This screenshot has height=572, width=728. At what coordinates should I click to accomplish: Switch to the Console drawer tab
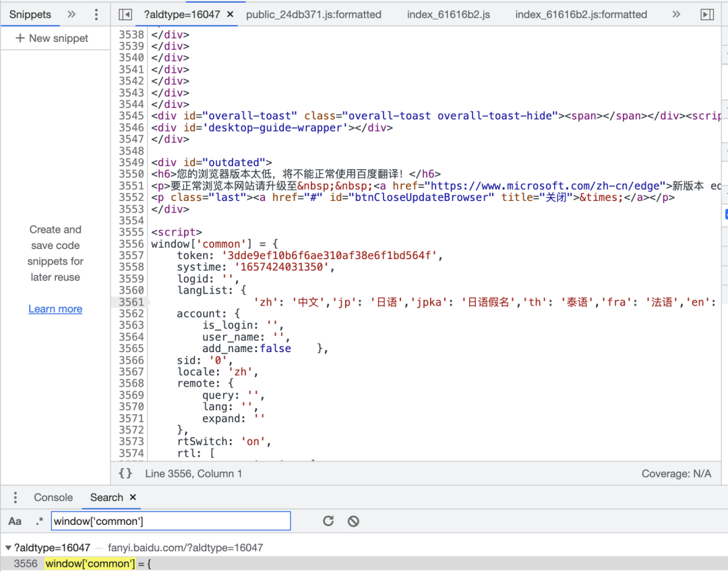[53, 497]
